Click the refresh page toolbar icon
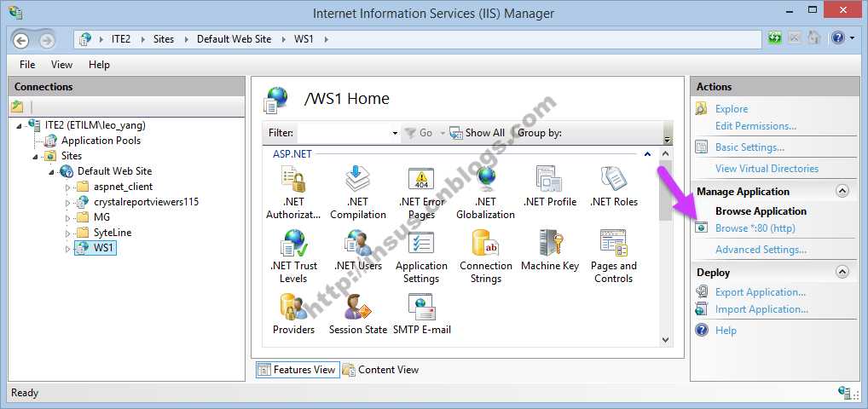 pyautogui.click(x=775, y=38)
